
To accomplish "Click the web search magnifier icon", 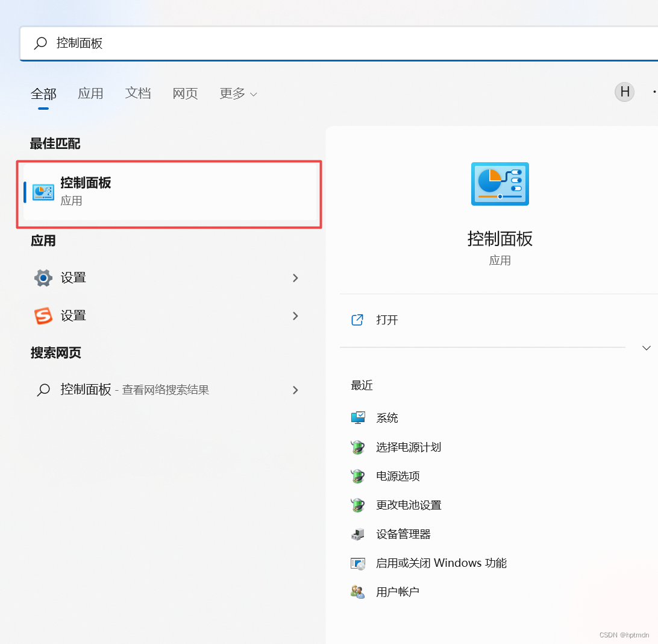I will point(43,390).
